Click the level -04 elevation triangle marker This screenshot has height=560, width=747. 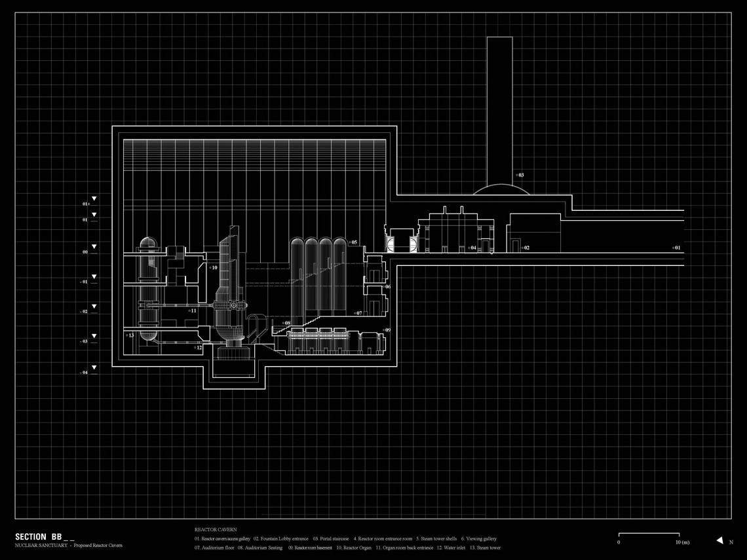[x=94, y=367]
